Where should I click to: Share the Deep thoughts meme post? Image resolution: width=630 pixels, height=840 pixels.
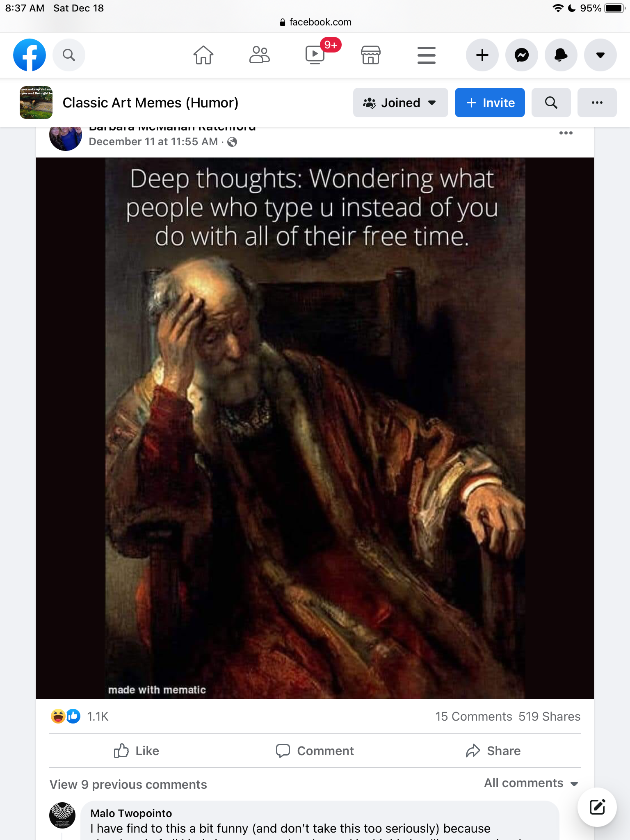[x=493, y=751]
